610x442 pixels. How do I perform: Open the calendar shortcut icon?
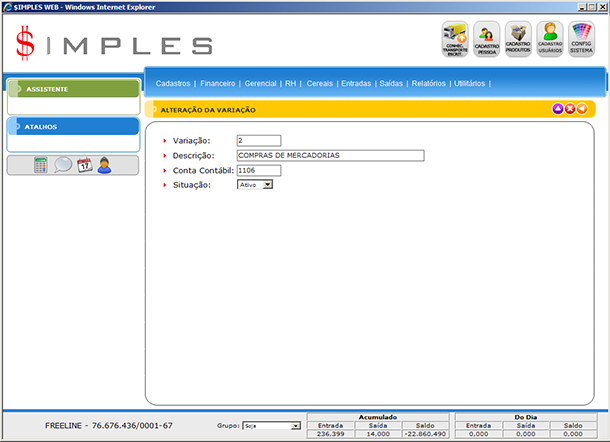[84, 166]
